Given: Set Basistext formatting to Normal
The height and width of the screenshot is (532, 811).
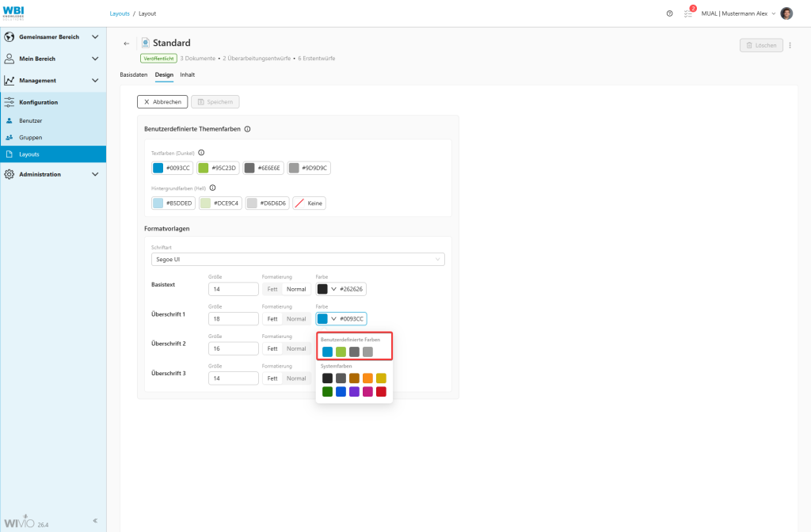Looking at the screenshot, I should (x=296, y=289).
